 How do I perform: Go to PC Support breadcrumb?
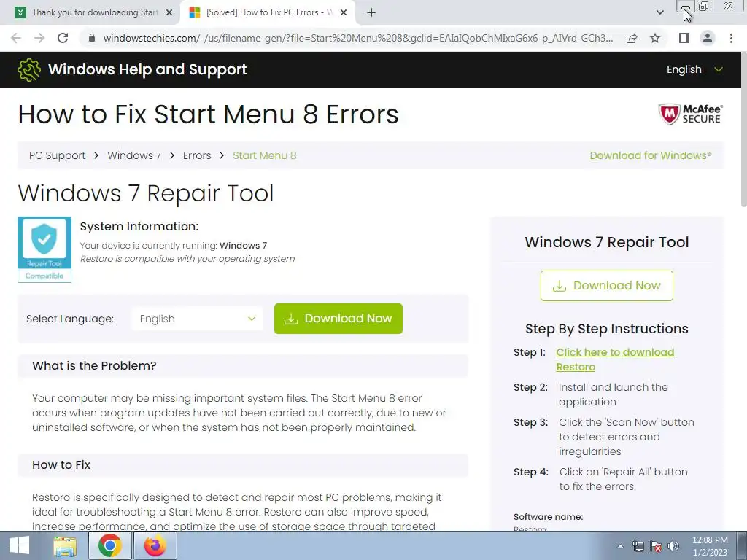tap(57, 156)
